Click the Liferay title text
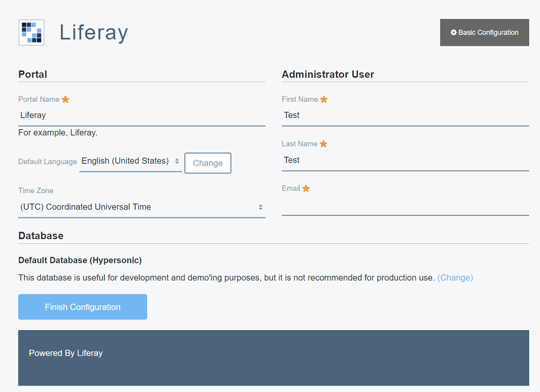Viewport: 540px width, 392px height. [x=94, y=33]
